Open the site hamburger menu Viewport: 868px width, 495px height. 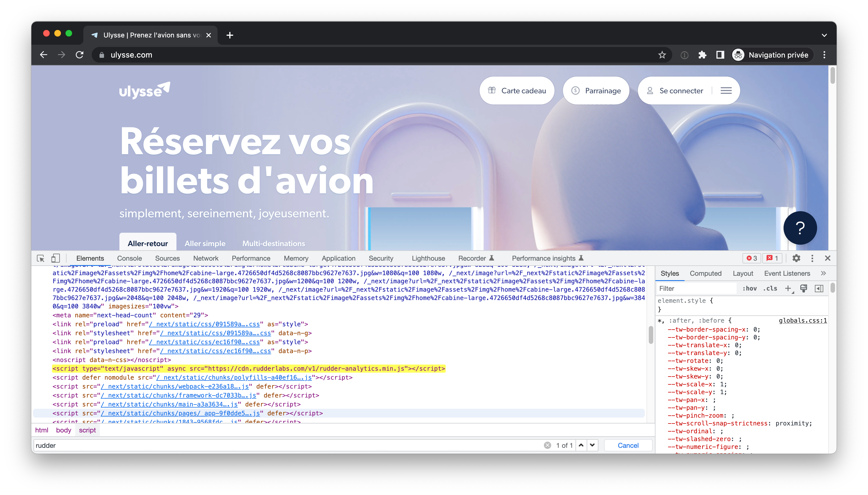726,91
